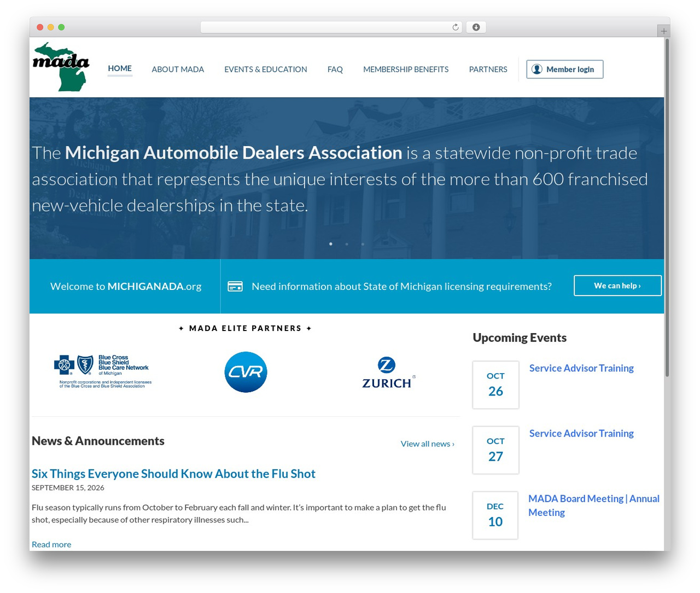Click the Member login button
700x593 pixels.
tap(565, 69)
